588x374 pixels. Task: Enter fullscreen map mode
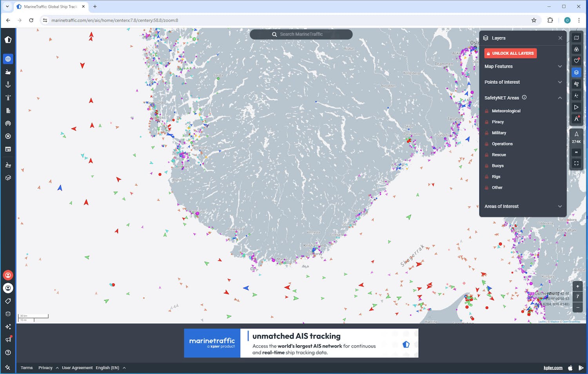576,163
